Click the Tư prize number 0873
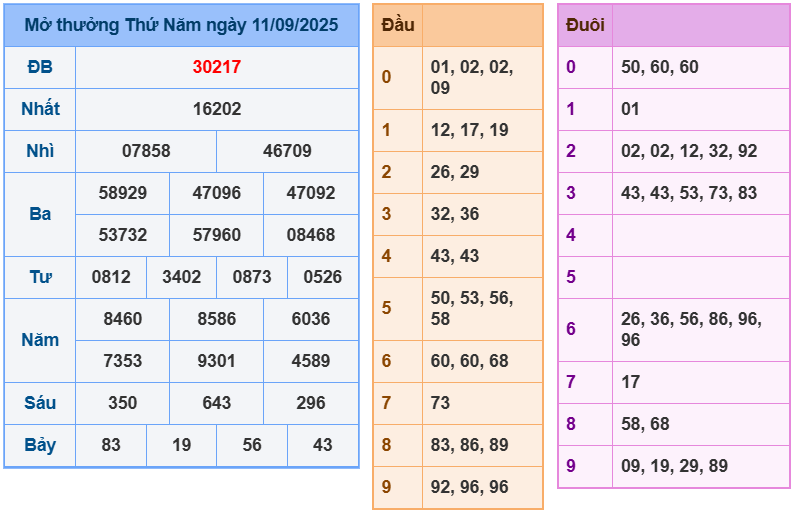 click(252, 277)
